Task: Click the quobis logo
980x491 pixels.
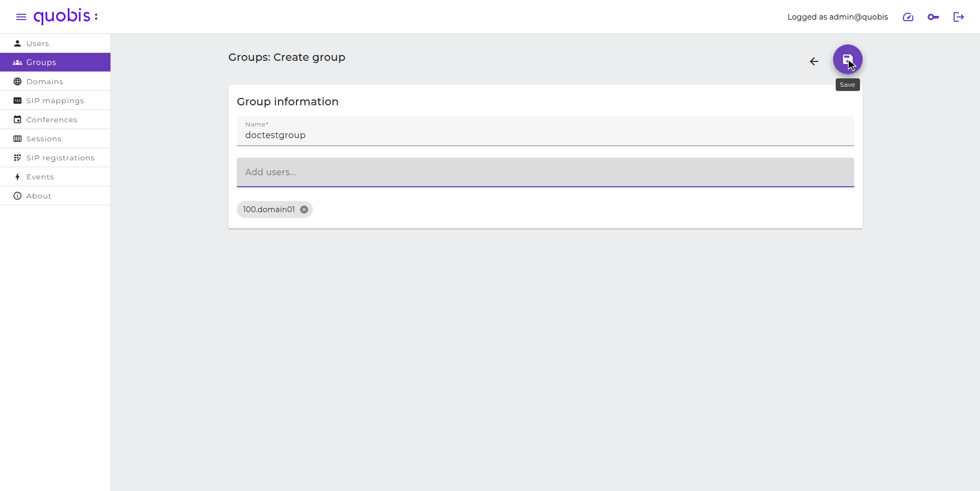Action: coord(66,16)
